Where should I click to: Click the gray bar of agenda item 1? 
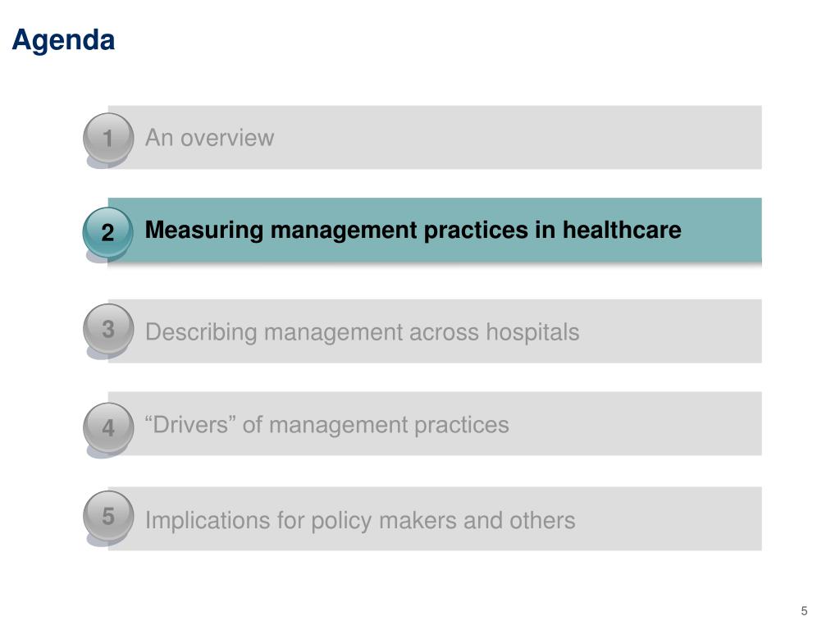point(435,137)
